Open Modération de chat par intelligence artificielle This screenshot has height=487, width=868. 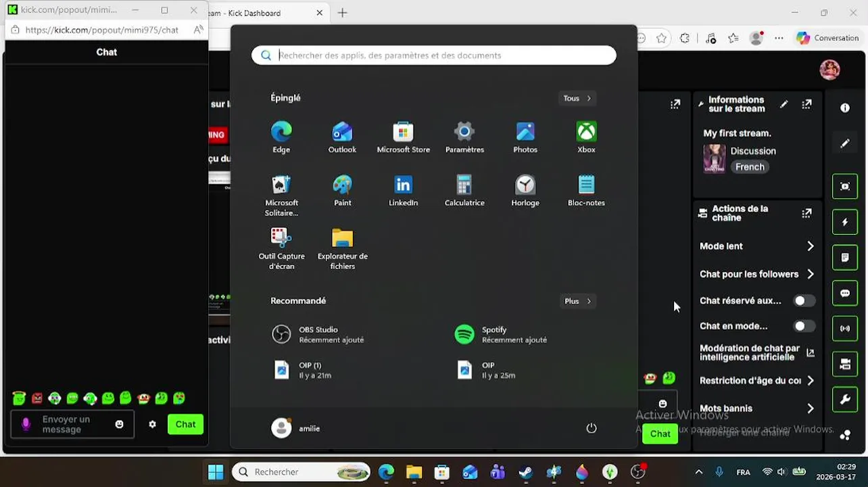click(757, 352)
